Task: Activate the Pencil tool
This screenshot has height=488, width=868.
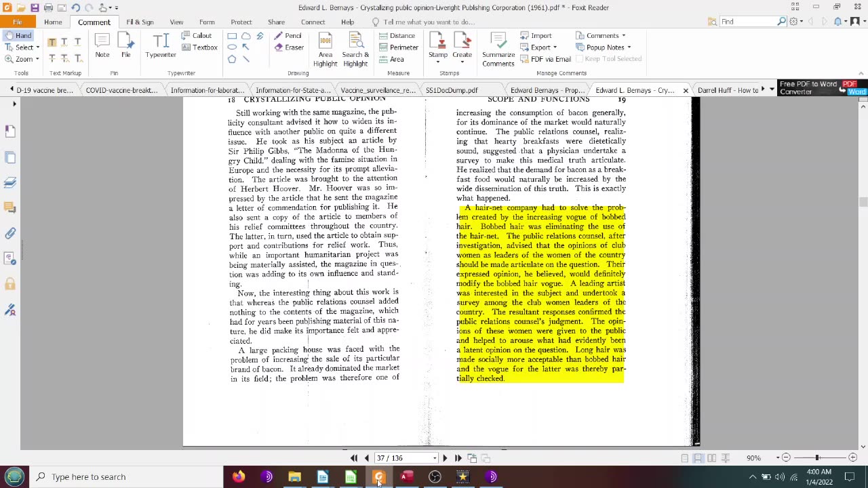Action: (x=288, y=35)
